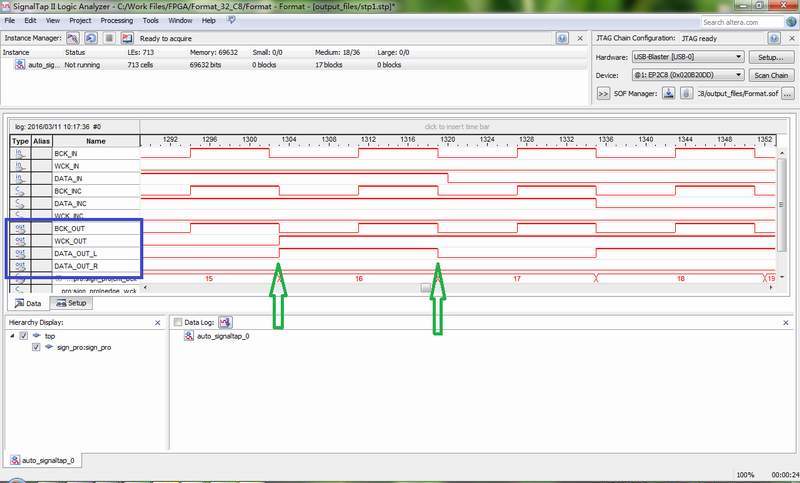Close the JTAG Chain Configuration panel

(x=792, y=38)
